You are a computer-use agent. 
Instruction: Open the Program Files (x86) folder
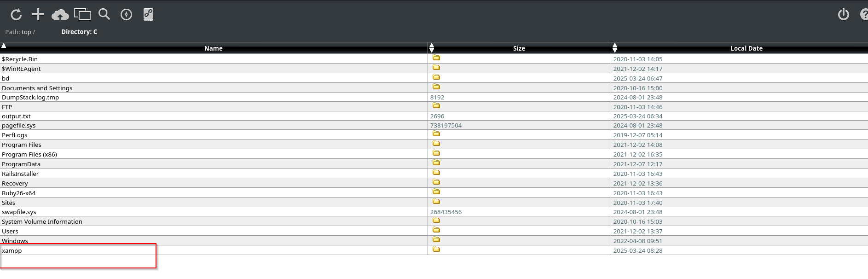pyautogui.click(x=29, y=155)
